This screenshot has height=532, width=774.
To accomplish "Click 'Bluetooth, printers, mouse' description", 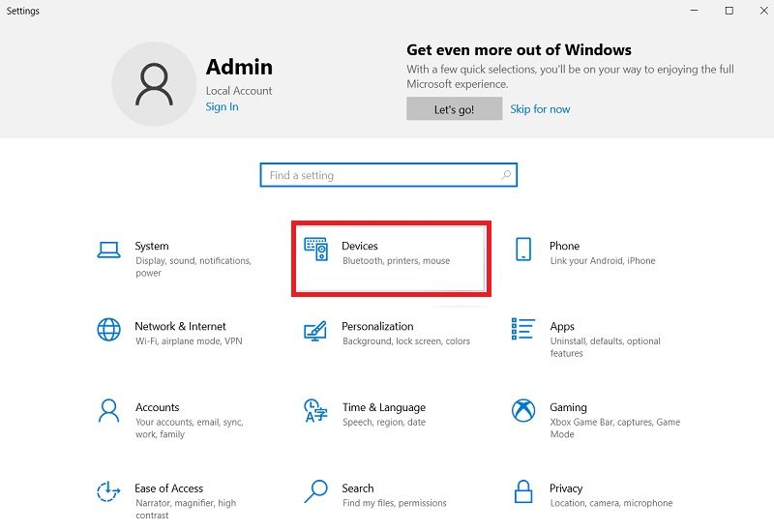I will [397, 260].
